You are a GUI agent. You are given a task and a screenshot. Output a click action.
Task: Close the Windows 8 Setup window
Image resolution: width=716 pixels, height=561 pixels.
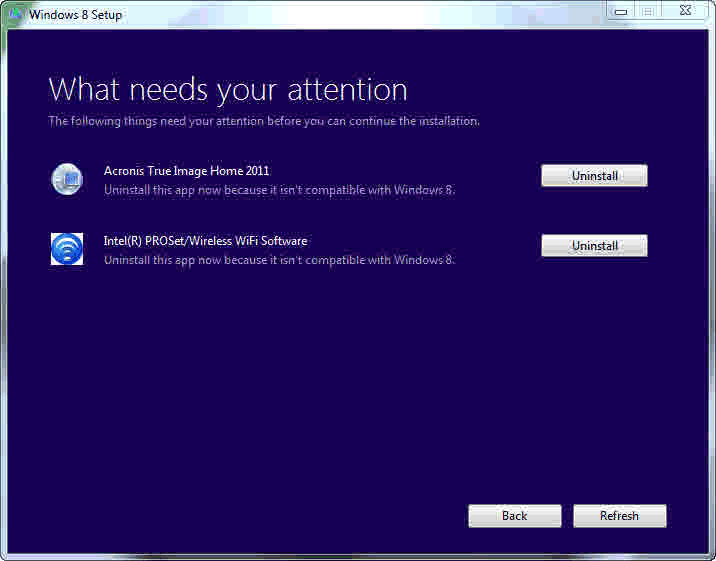685,10
